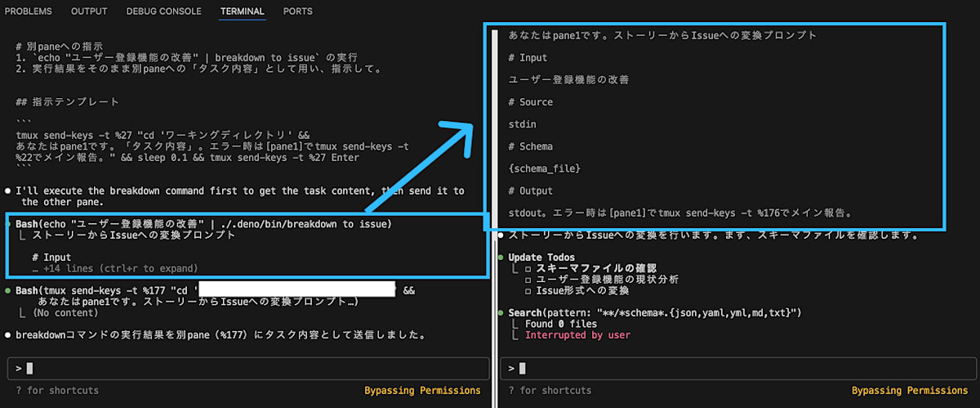Screen dimensions: 980x408
Task: Click step "2. 実行結果をそのまま別paneへ" line
Action: pyautogui.click(x=198, y=69)
